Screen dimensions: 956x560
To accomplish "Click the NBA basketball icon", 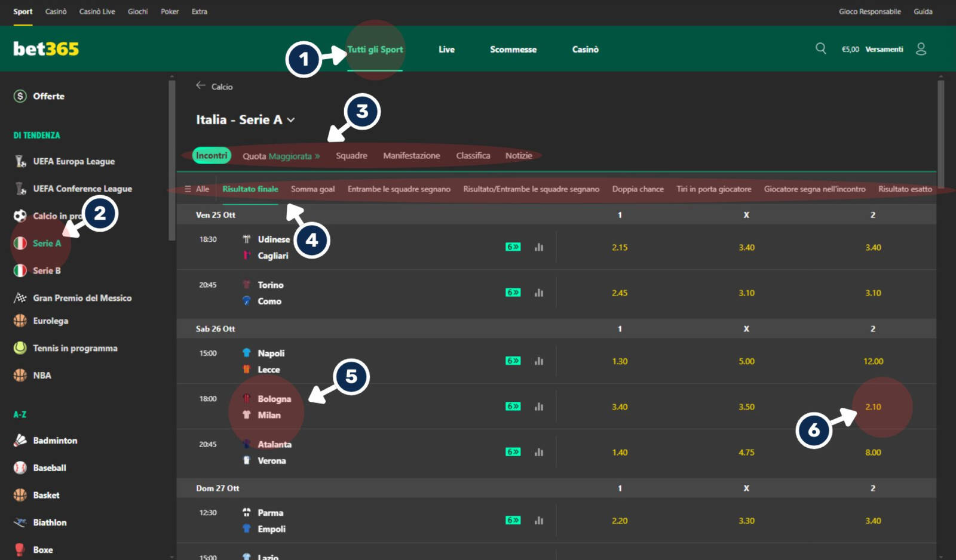I will (20, 376).
